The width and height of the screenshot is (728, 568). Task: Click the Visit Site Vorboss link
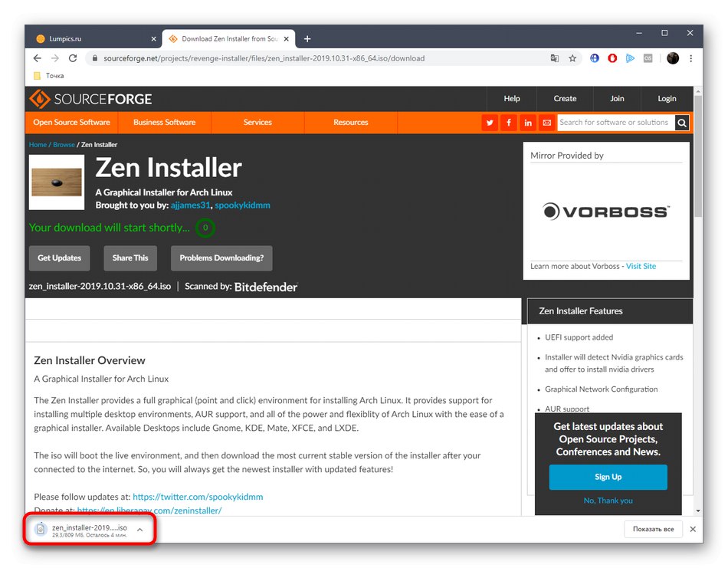(x=641, y=266)
